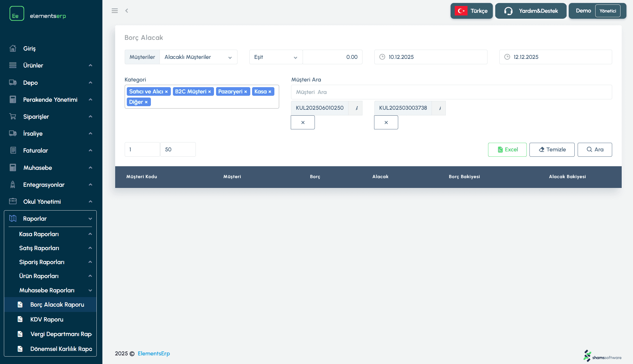Remove the B2C Müşteri category tag

click(210, 92)
